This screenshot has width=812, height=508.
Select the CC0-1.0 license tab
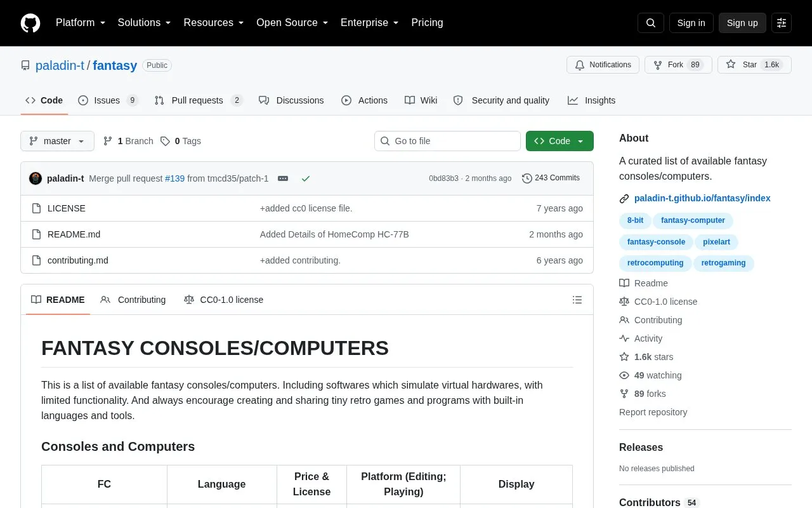click(x=223, y=300)
